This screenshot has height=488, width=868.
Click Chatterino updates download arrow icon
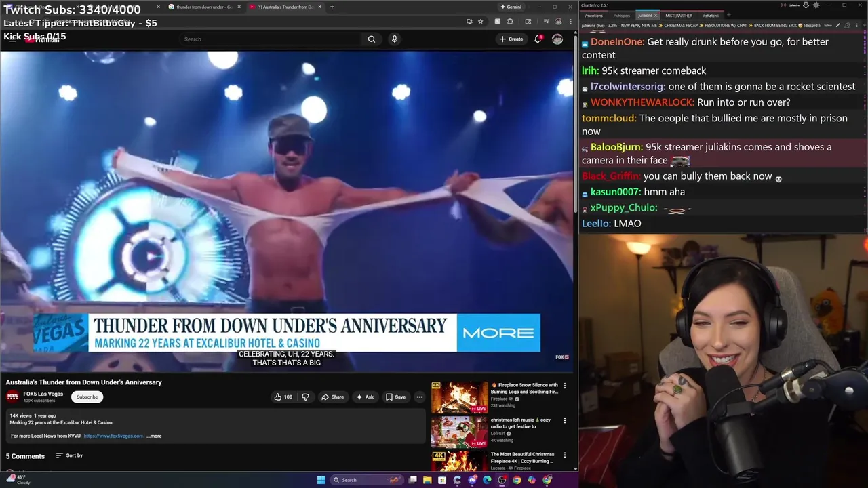pyautogui.click(x=806, y=5)
